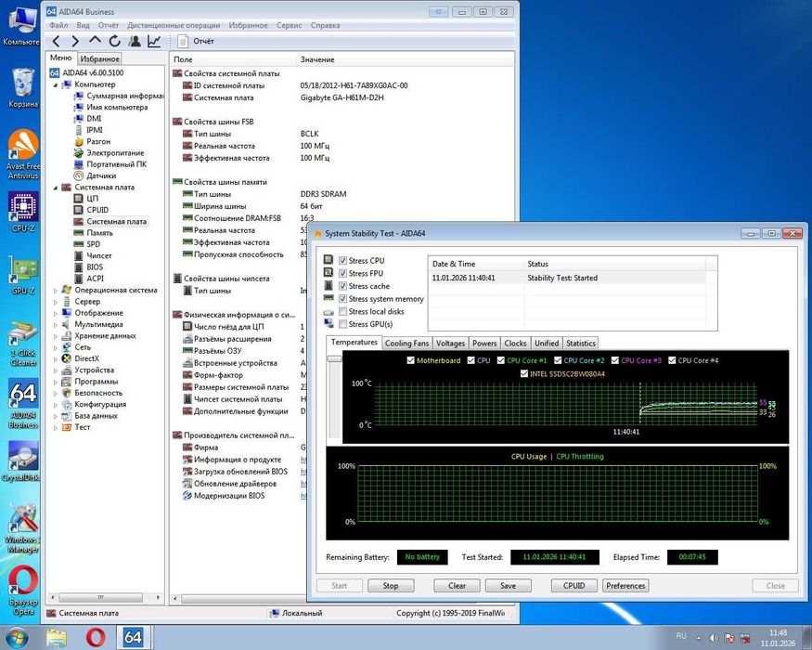This screenshot has height=650, width=812.
Task: Toggle Motherboard temperature graph checkbox
Action: pos(410,360)
